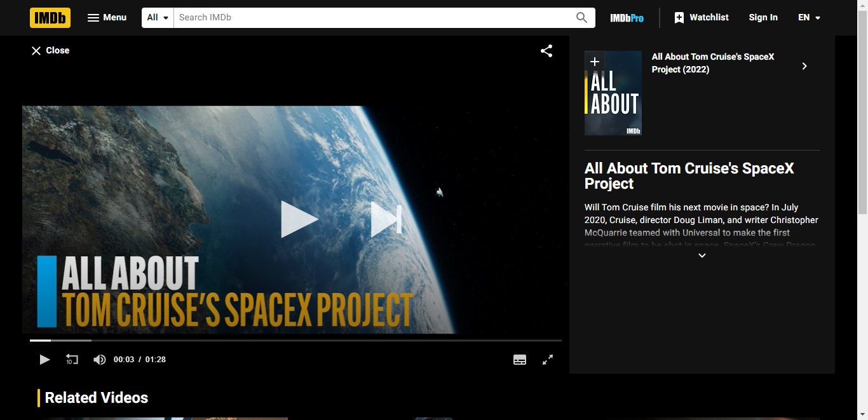Add the title to Watchlist via poster plus icon

[594, 62]
